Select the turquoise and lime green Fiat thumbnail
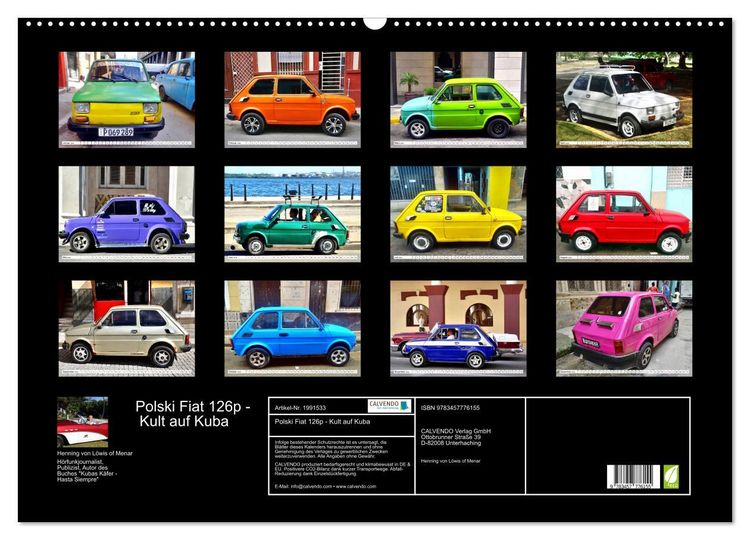The width and height of the screenshot is (750, 540). (x=458, y=99)
